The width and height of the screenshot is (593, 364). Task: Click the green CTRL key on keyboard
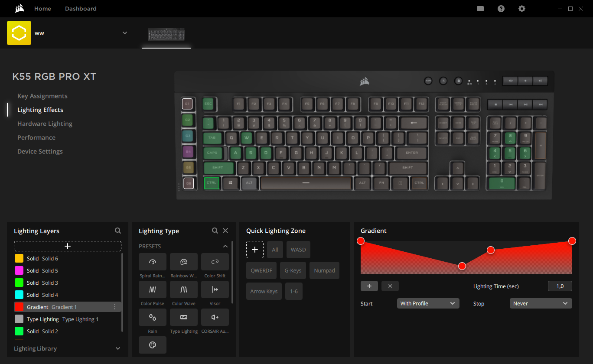212,183
